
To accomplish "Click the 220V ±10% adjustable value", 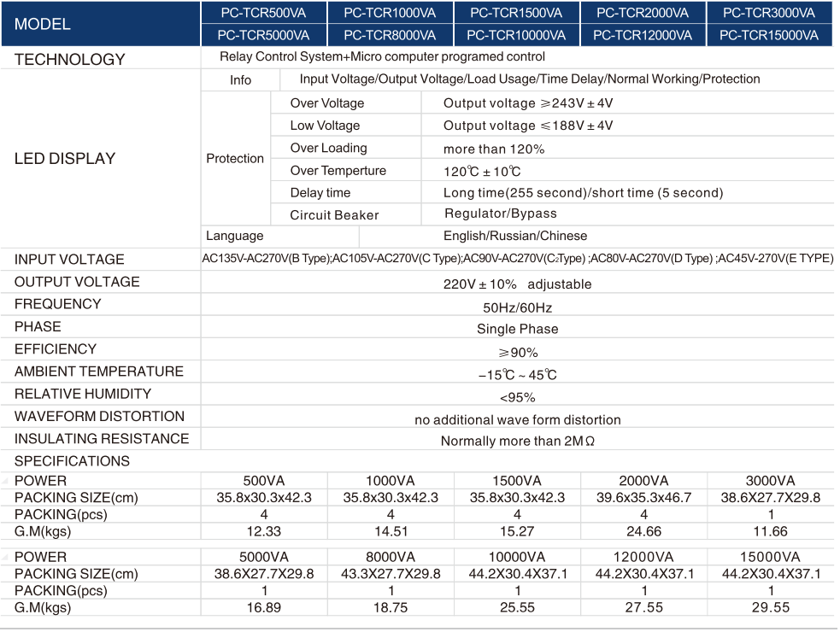I will coord(517,284).
